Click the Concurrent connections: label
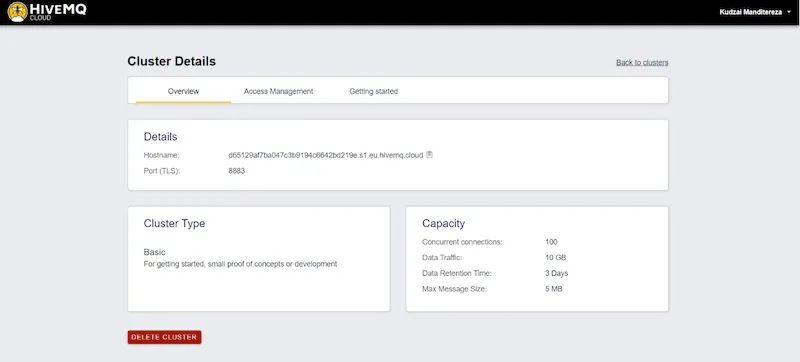 tap(462, 242)
